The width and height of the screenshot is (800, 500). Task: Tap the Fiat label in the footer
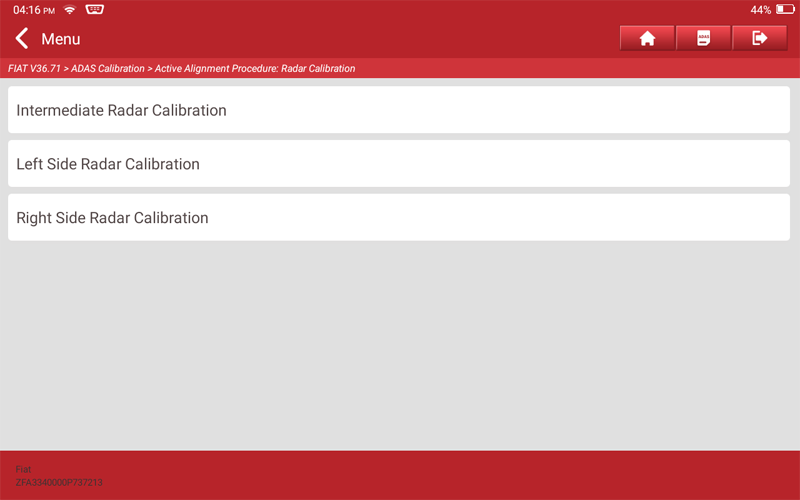pyautogui.click(x=23, y=469)
